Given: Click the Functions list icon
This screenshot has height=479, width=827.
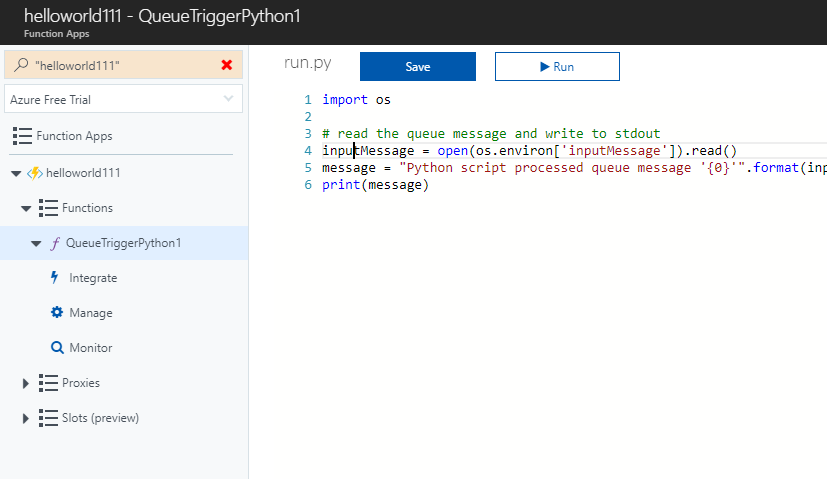Looking at the screenshot, I should 48,208.
